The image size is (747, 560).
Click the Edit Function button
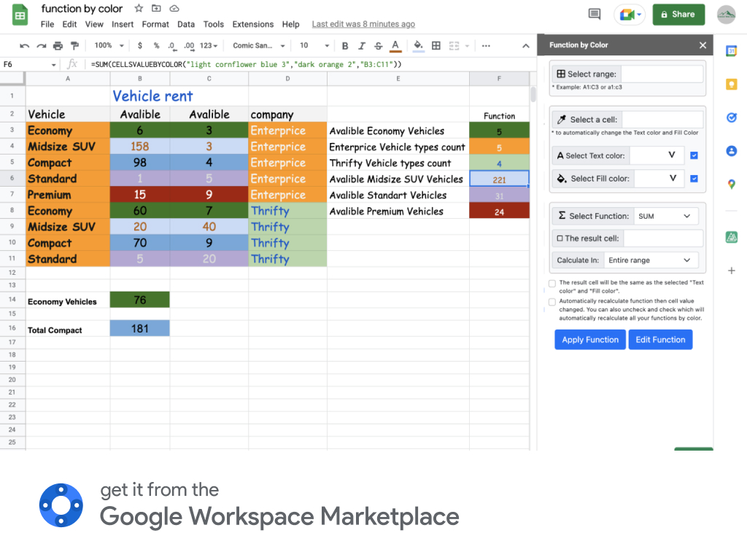(x=660, y=339)
